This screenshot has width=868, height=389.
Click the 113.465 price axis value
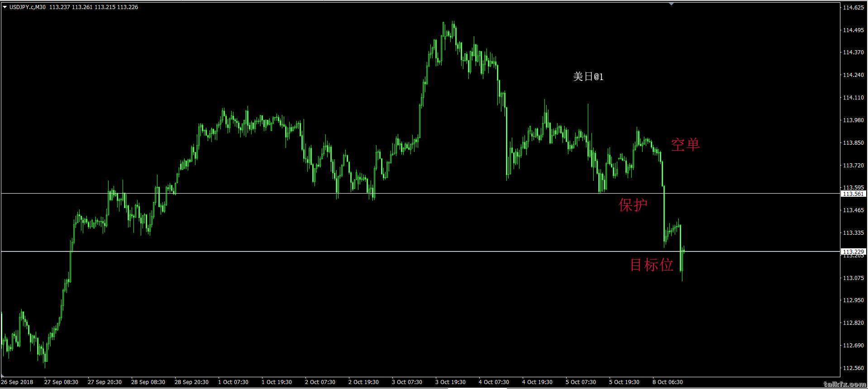tap(854, 210)
